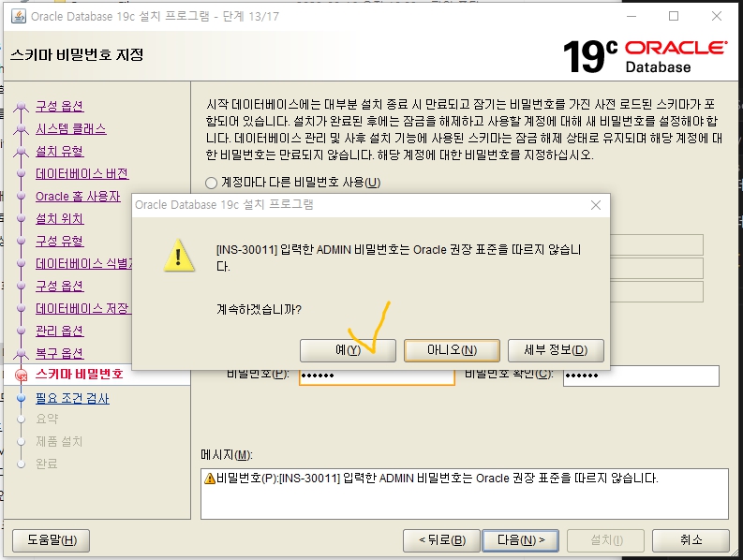Click the 아니오(N) button in the dialog

click(x=452, y=350)
